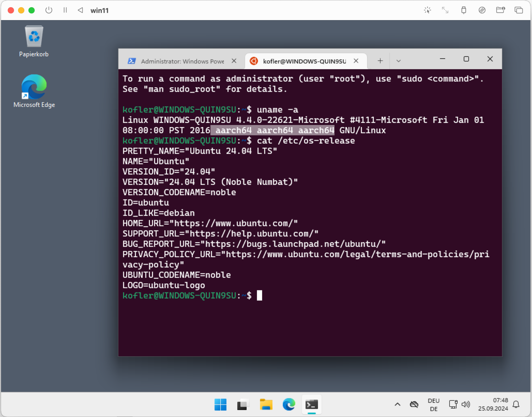532x417 pixels.
Task: Open File Explorer from the taskbar
Action: tap(266, 405)
